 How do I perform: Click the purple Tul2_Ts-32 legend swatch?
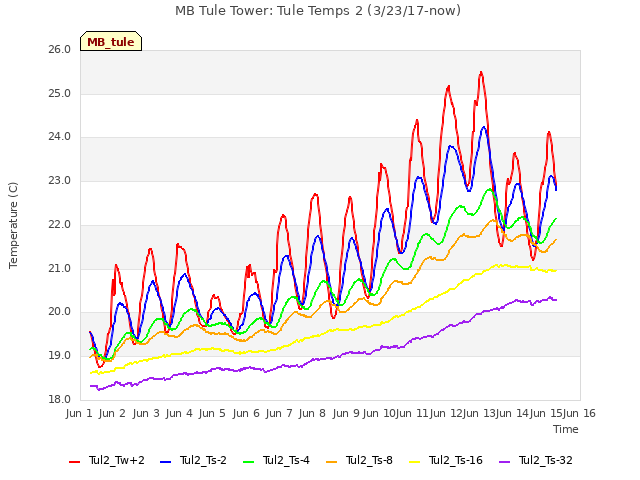click(505, 462)
